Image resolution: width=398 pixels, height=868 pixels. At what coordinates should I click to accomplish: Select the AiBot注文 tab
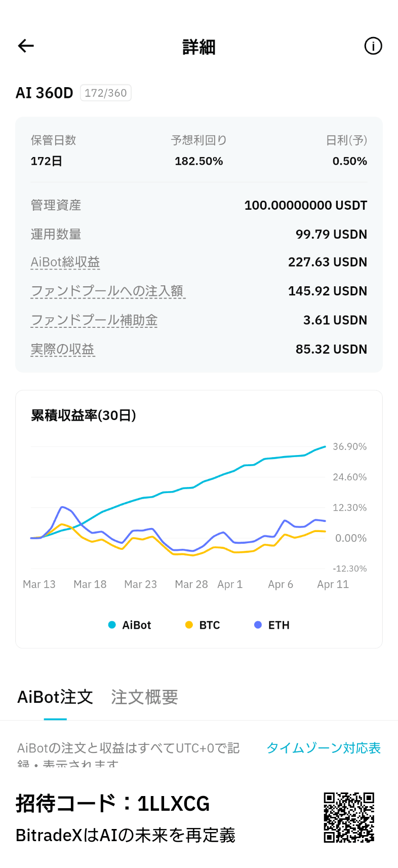55,697
